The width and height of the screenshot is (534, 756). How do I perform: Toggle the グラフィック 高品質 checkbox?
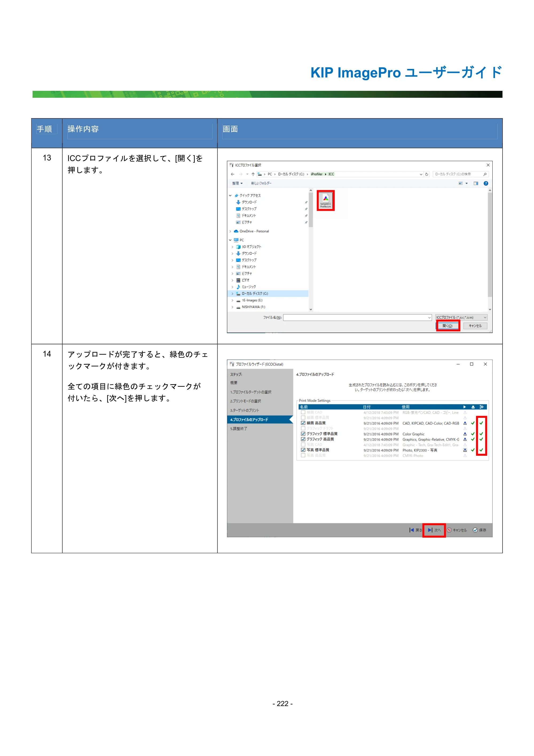click(x=303, y=439)
